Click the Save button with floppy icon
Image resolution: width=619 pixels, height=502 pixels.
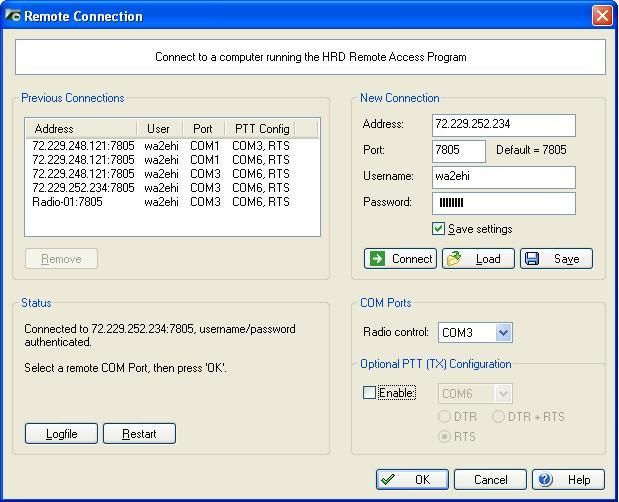(556, 259)
